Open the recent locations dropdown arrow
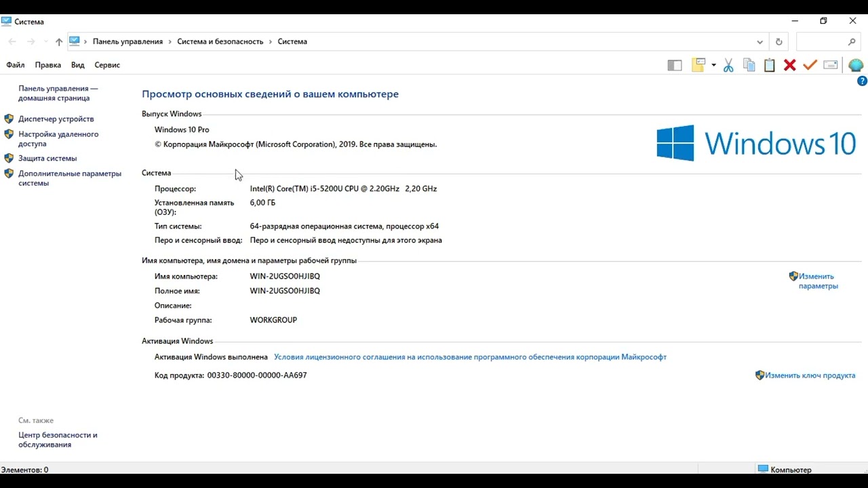The height and width of the screenshot is (488, 868). tap(46, 42)
